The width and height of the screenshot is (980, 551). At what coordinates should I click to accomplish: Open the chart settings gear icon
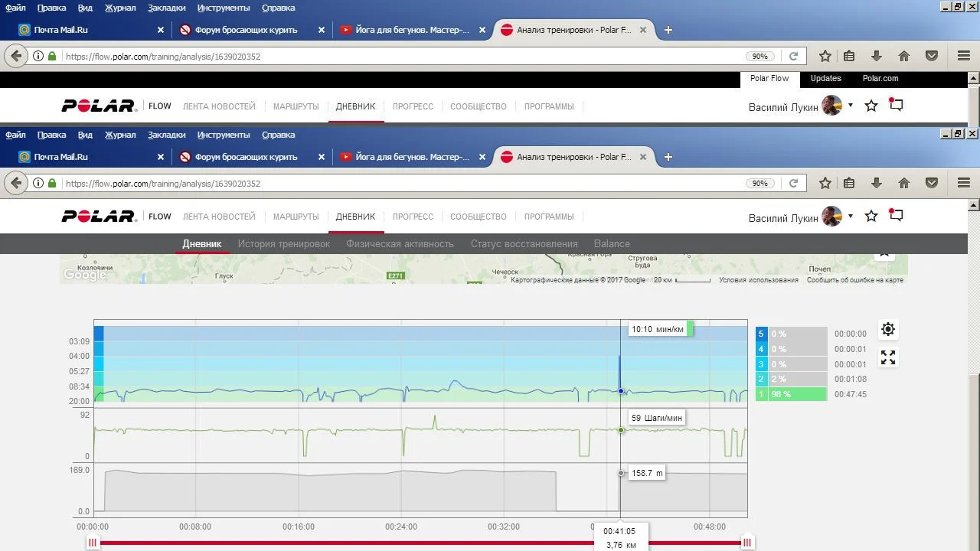[x=888, y=329]
